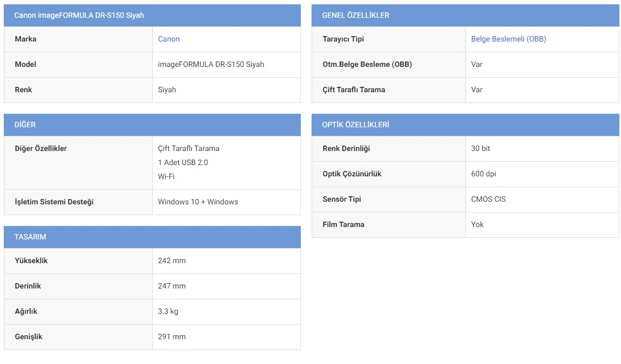
Task: Click the Wi-Fi feature value
Action: click(x=166, y=176)
